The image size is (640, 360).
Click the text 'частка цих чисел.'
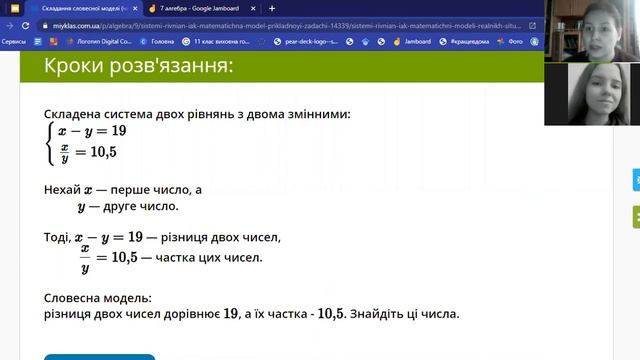[209, 258]
